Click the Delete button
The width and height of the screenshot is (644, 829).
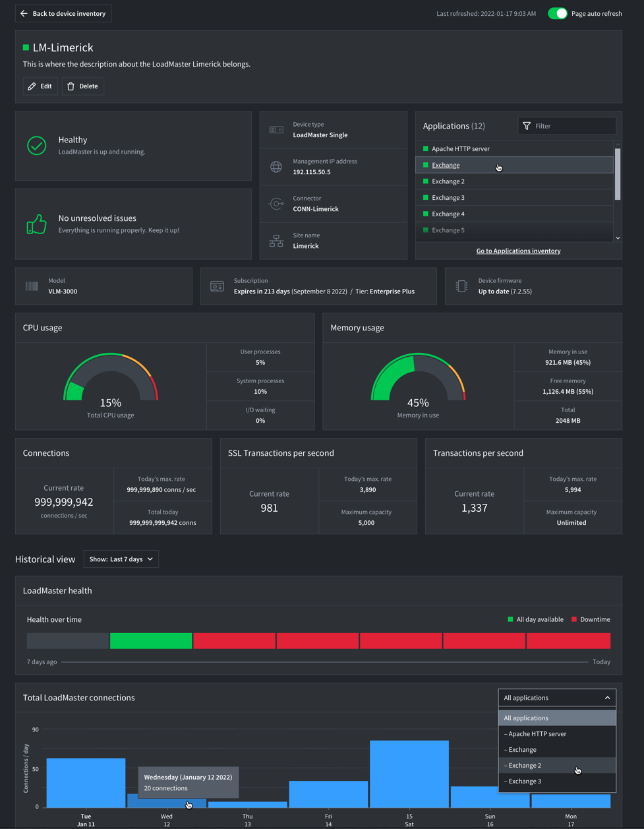click(83, 86)
